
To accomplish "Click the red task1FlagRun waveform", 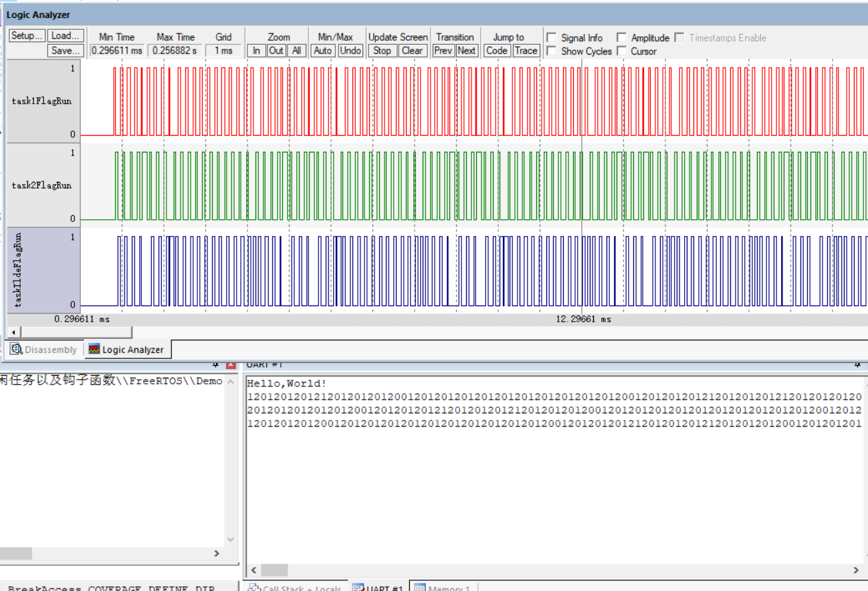I will pyautogui.click(x=474, y=101).
